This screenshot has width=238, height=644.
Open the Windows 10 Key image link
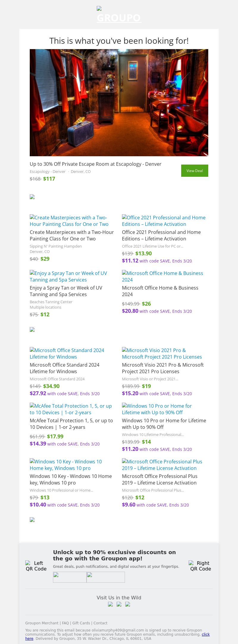click(66, 465)
